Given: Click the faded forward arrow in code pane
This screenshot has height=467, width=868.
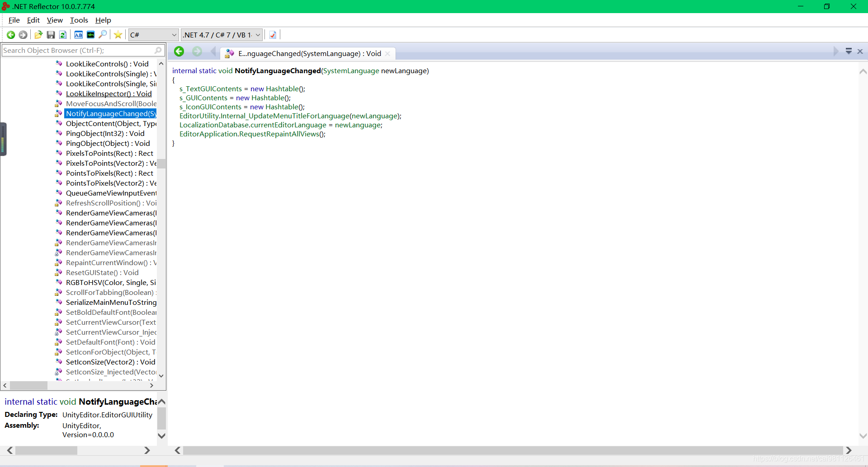Looking at the screenshot, I should point(197,51).
